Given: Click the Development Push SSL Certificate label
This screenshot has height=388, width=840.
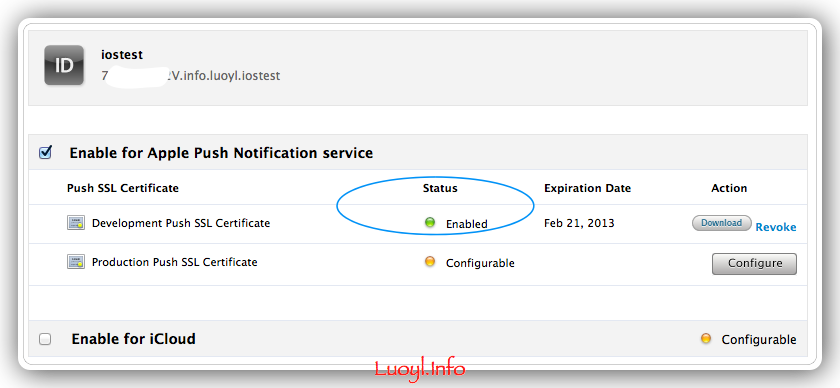Looking at the screenshot, I should [x=181, y=223].
